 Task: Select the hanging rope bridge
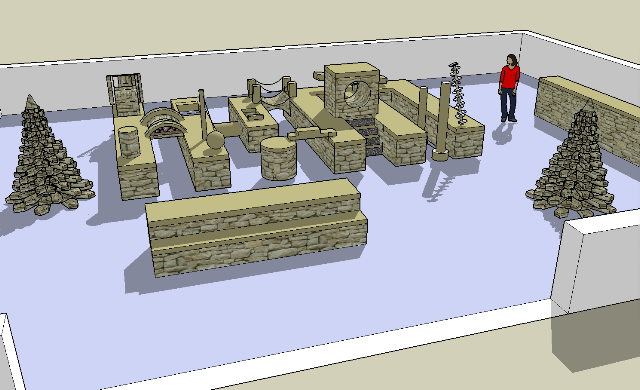[x=271, y=93]
